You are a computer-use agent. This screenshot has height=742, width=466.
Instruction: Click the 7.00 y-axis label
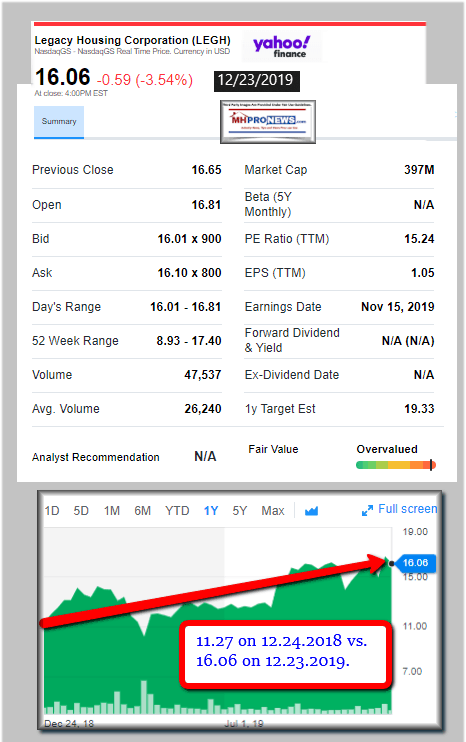(x=412, y=672)
